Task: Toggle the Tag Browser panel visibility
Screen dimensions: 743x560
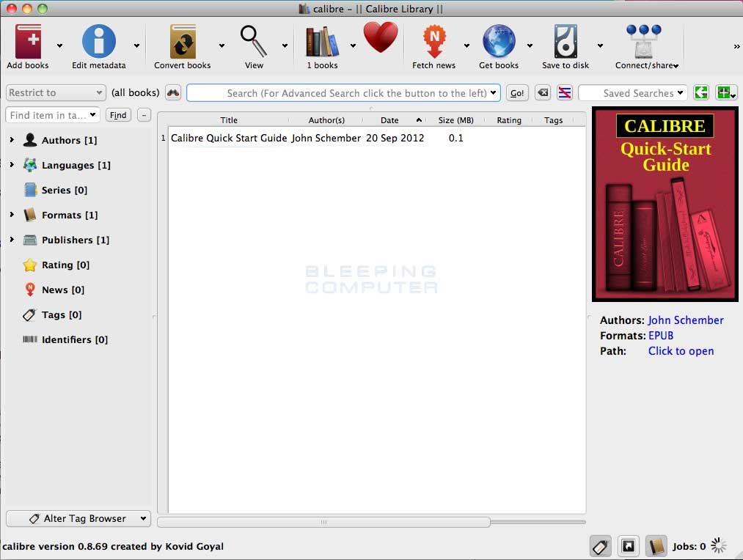Action: pos(600,546)
